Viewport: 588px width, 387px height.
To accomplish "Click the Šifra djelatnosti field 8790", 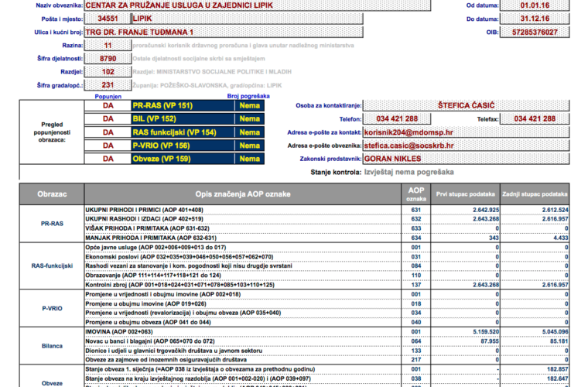I will [108, 58].
